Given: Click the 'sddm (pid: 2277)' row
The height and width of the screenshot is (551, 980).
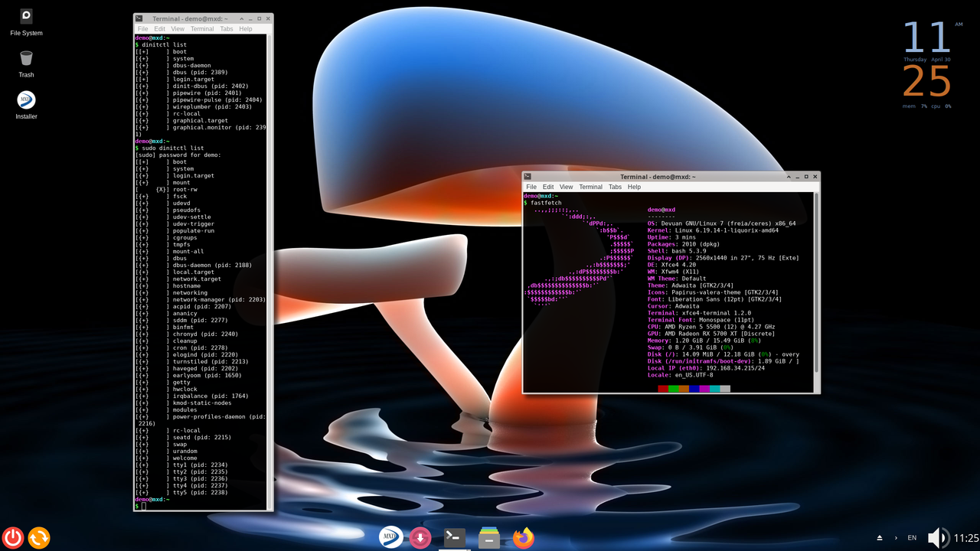Looking at the screenshot, I should (181, 321).
